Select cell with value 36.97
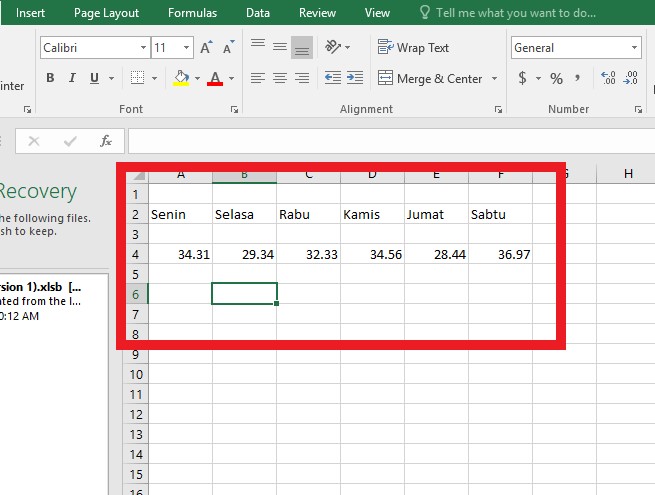 pos(500,254)
